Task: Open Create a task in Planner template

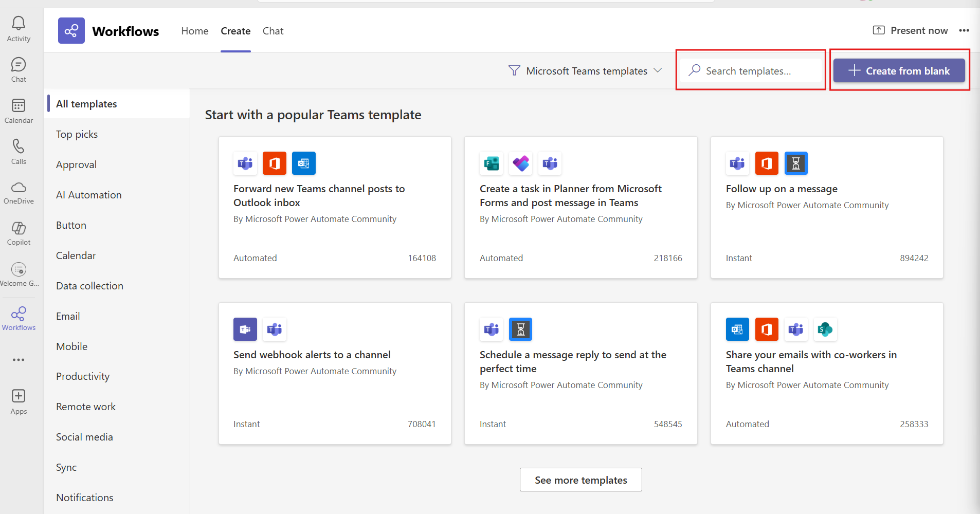Action: [581, 208]
